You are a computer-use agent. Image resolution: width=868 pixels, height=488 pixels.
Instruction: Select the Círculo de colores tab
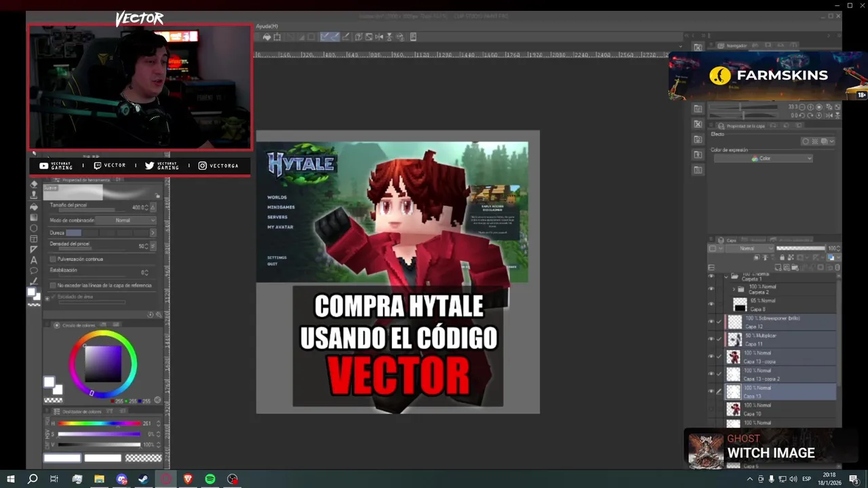tap(75, 325)
